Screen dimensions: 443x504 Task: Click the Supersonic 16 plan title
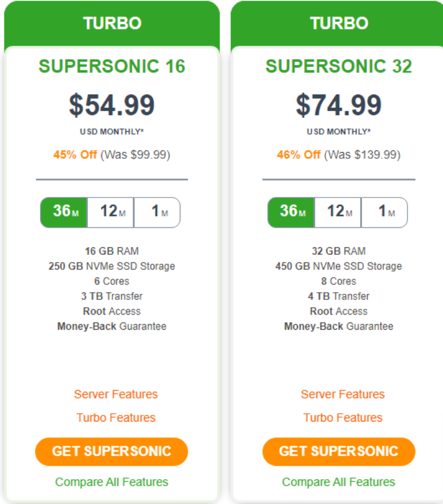click(112, 66)
